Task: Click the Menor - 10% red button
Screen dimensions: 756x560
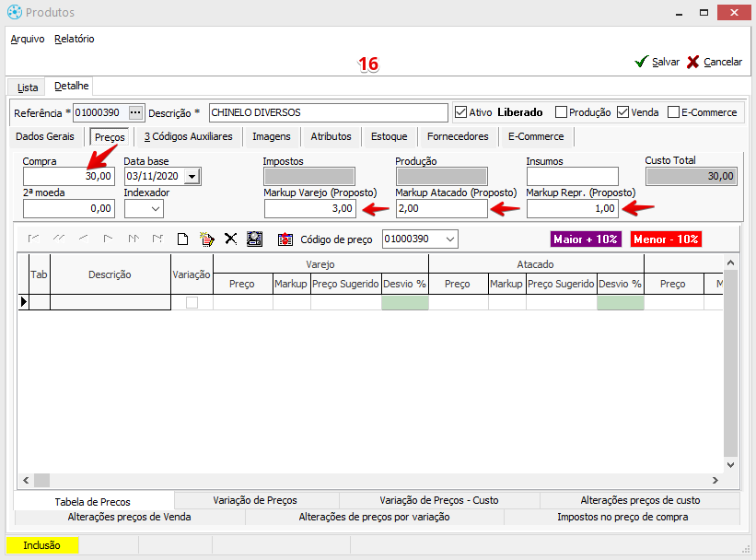Action: 666,239
